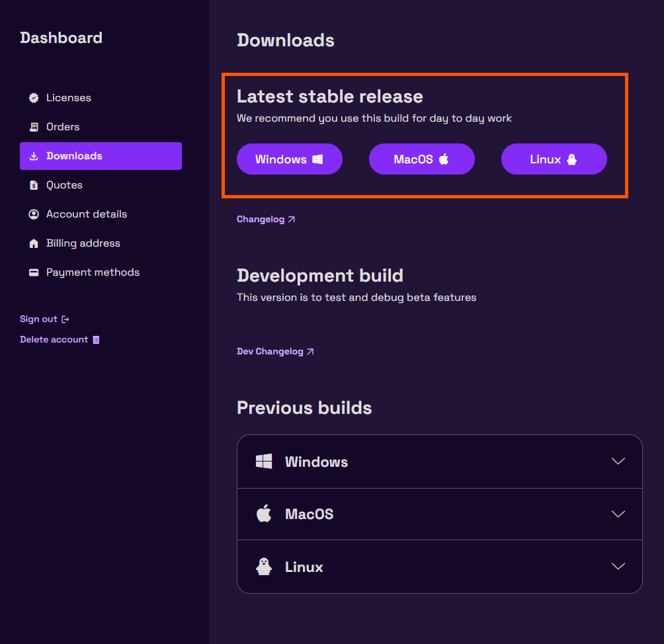Click the Dashboard heading
This screenshot has height=644, width=664.
pos(62,38)
